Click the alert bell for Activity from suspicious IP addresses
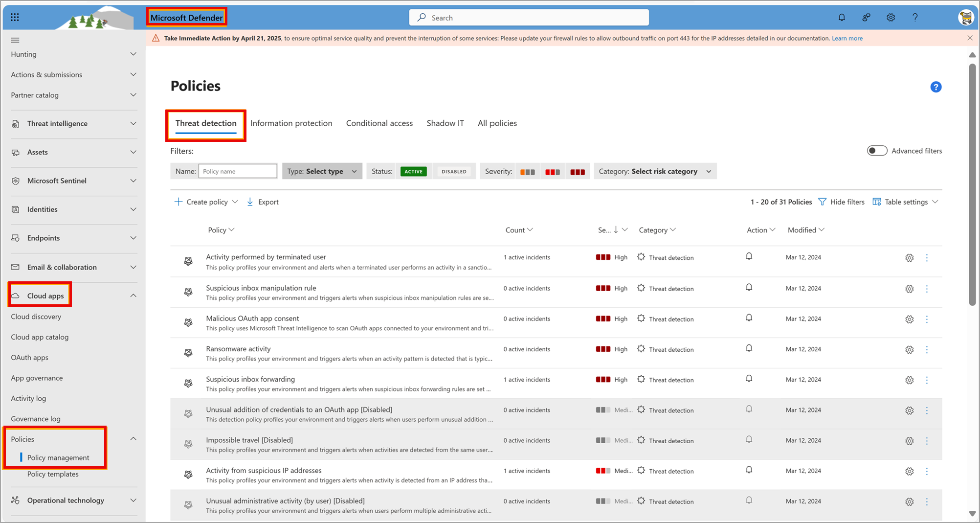 coord(749,470)
